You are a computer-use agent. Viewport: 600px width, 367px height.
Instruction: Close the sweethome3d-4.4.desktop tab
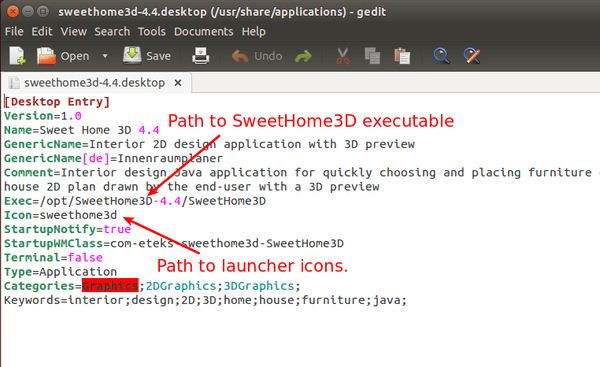tap(178, 83)
